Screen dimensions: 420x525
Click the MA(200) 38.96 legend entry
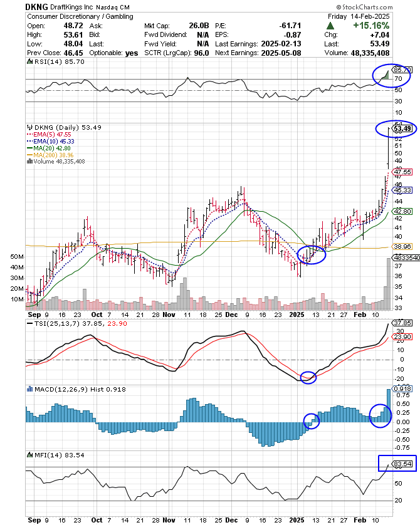coord(53,155)
